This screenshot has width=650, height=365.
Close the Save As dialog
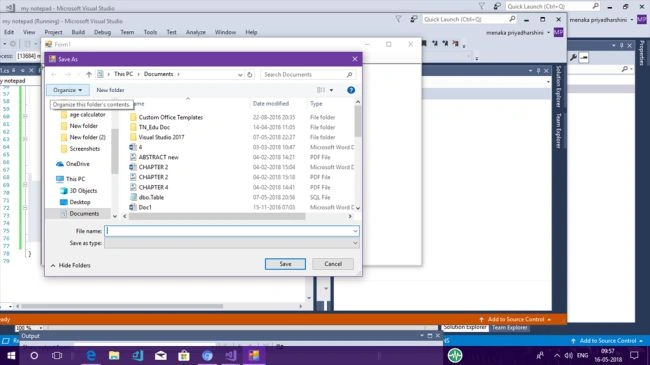[355, 59]
